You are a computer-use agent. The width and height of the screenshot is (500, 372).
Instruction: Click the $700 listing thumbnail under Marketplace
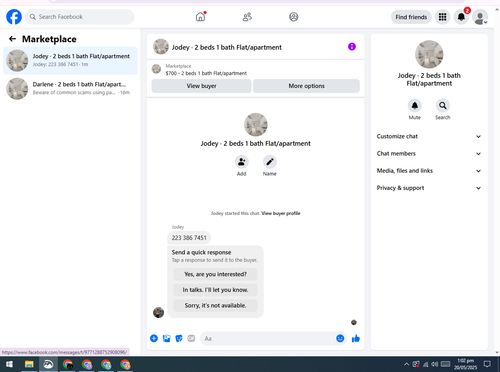click(156, 69)
